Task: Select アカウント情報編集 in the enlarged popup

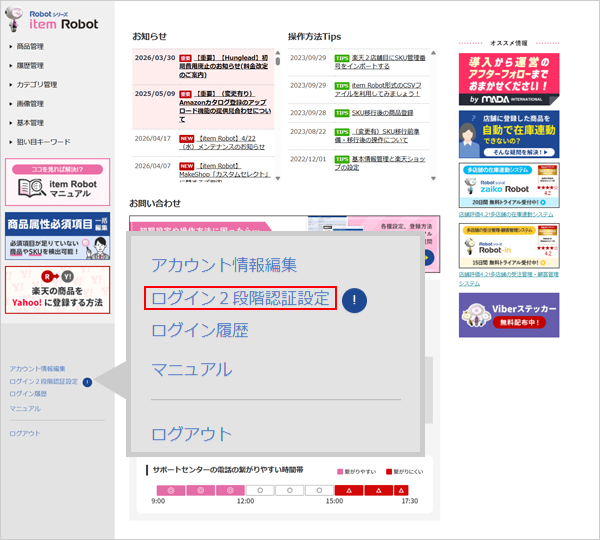Action: tap(224, 265)
